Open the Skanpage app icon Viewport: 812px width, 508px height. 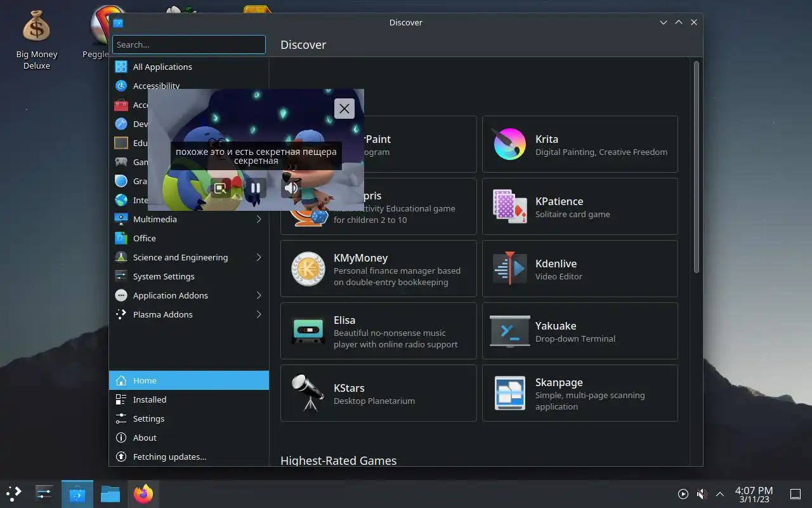point(510,393)
